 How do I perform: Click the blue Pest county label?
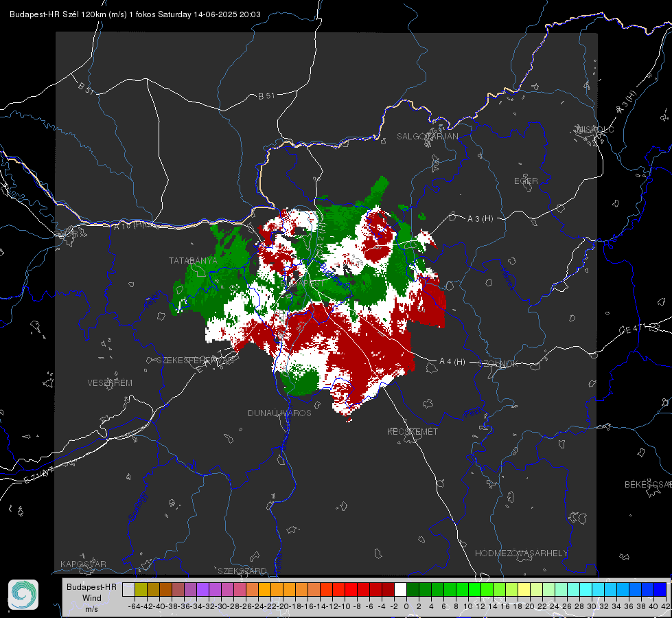click(473, 413)
